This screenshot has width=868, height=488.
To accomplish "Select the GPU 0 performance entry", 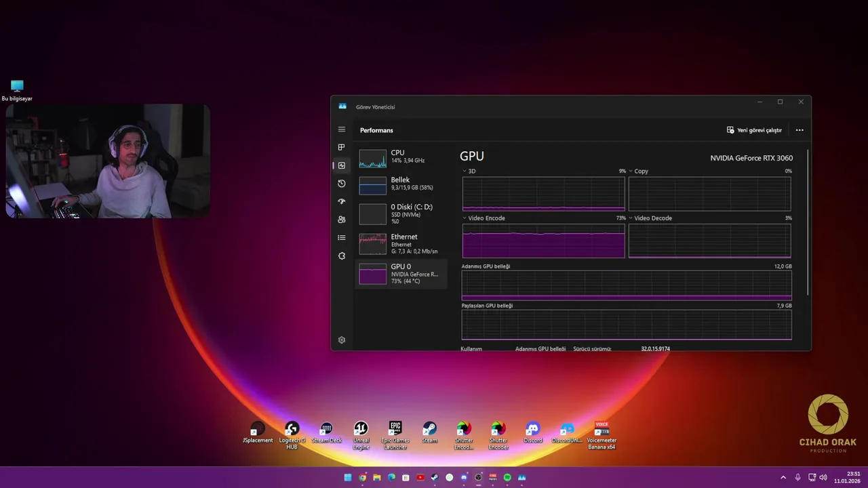I will pos(401,274).
